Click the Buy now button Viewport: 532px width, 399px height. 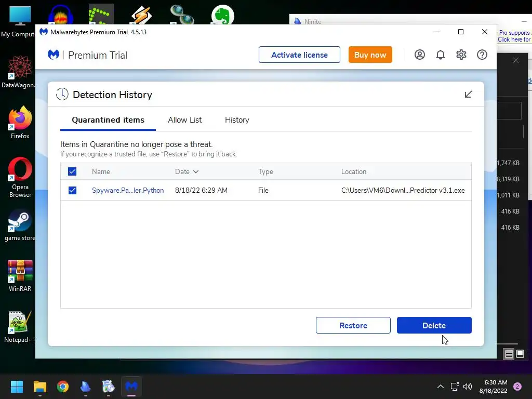click(370, 55)
